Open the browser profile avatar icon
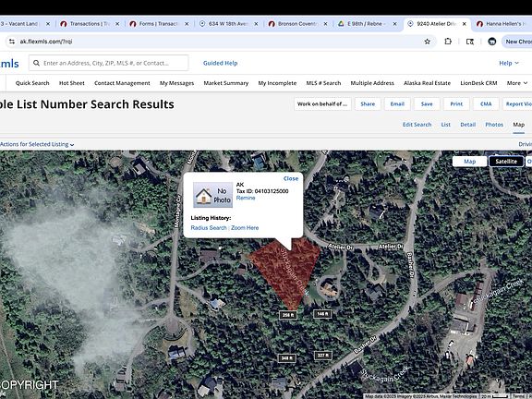Screen dimensions: 532x399 pos(491,42)
